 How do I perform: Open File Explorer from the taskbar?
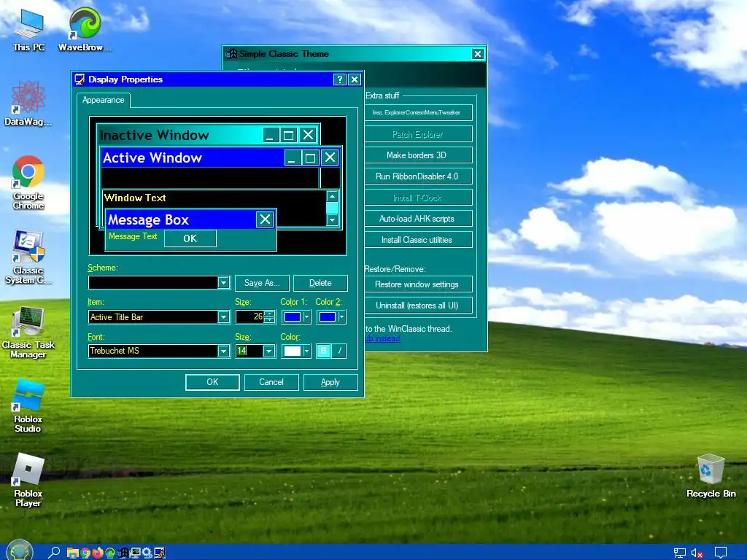[73, 553]
